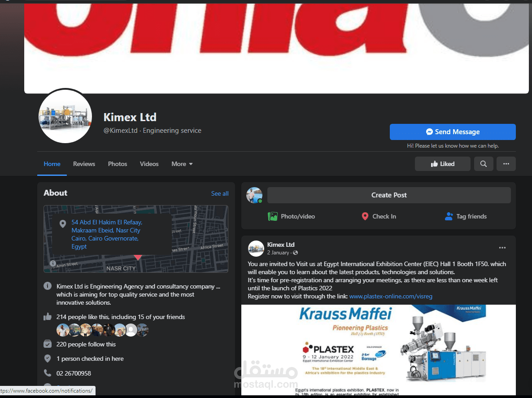
Task: Open the Videos tab
Action: pos(149,164)
